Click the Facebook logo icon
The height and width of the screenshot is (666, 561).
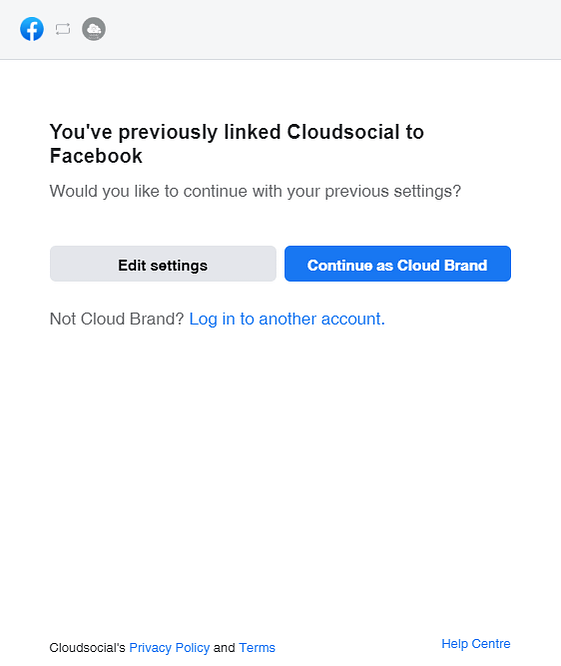[x=32, y=29]
